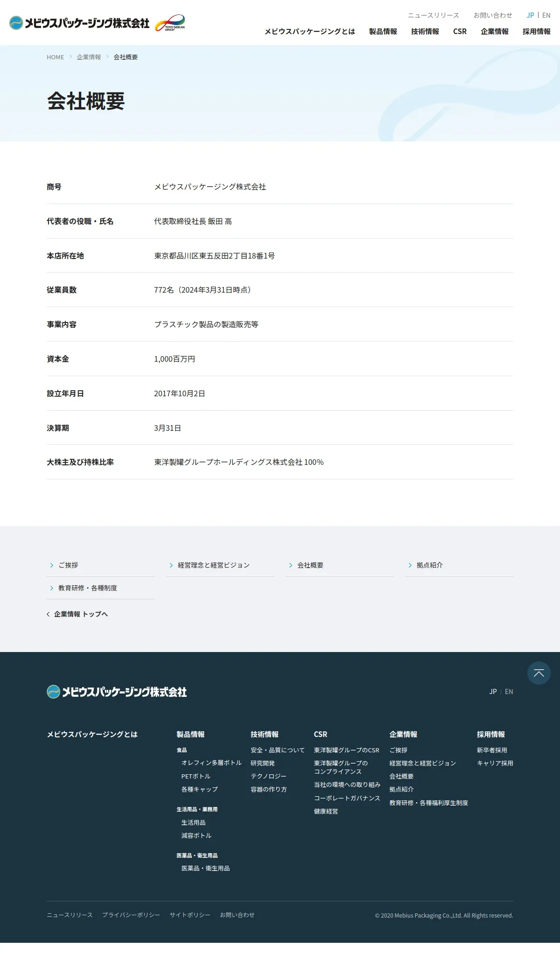Open 製品情報 in main navigation
The width and height of the screenshot is (560, 954).
(383, 31)
